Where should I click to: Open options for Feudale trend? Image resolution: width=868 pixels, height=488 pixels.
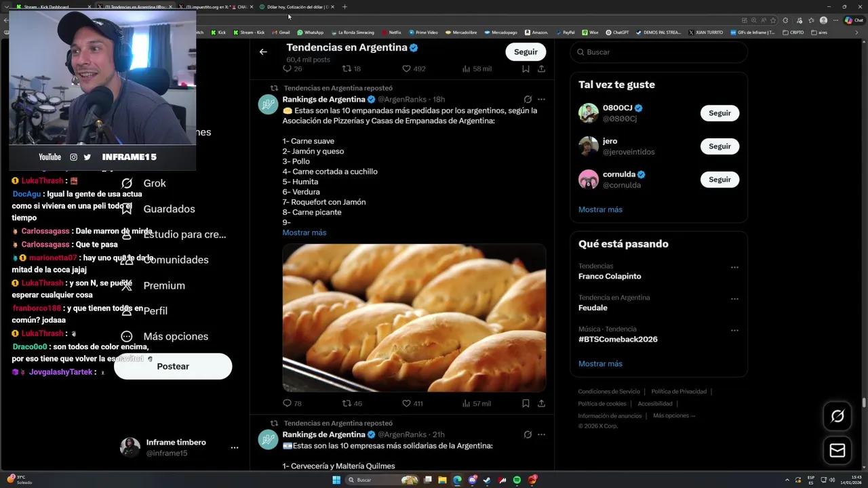click(x=734, y=299)
